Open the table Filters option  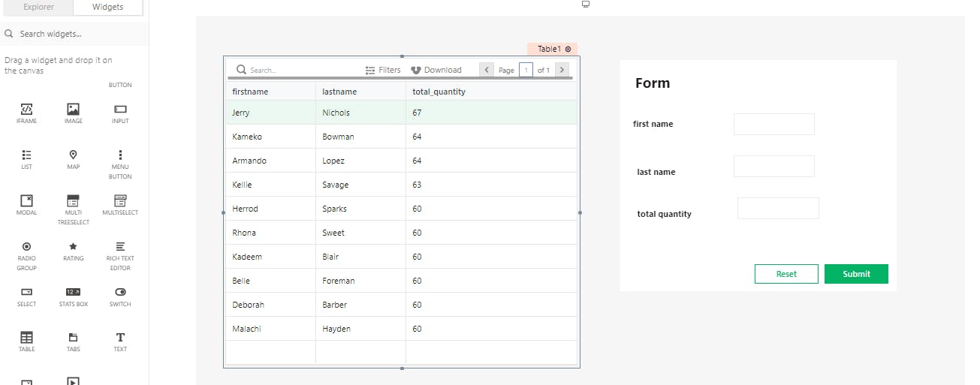[383, 70]
